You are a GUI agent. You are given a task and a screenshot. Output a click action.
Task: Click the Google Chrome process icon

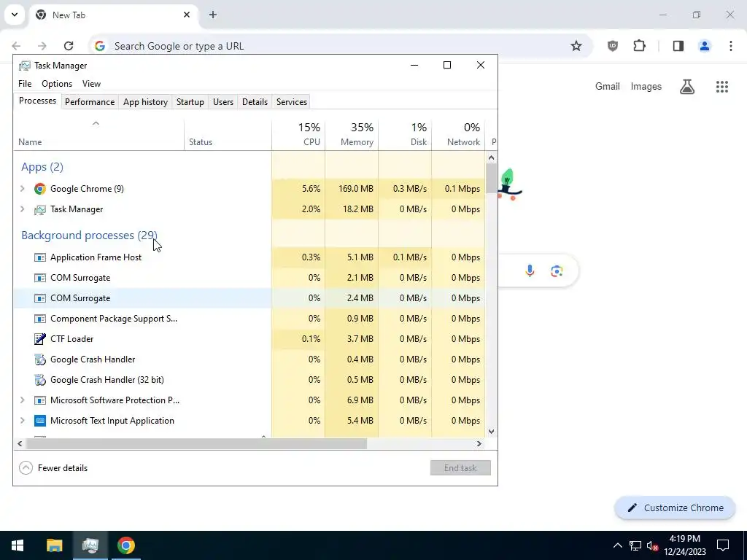[x=40, y=189]
